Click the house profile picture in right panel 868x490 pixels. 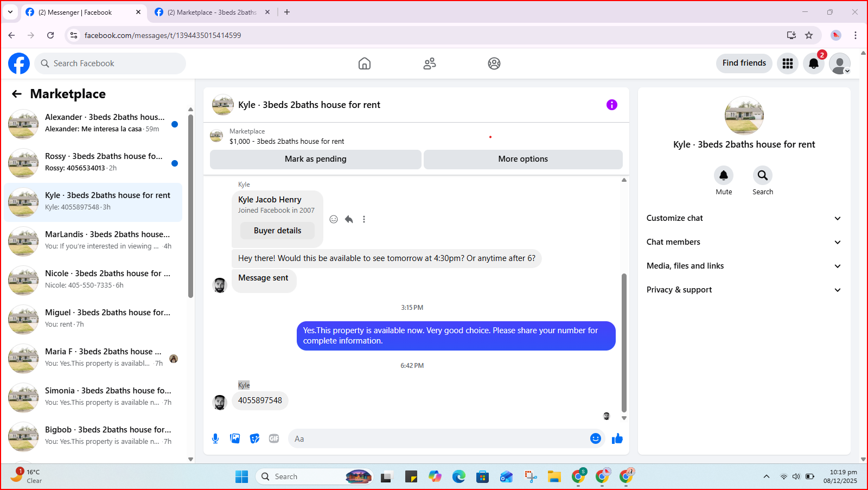[x=744, y=116]
